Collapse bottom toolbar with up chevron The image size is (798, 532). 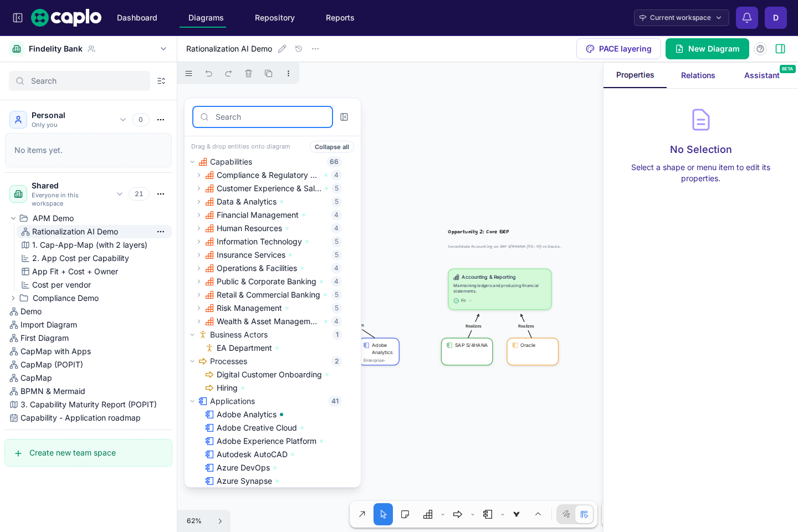tap(538, 514)
